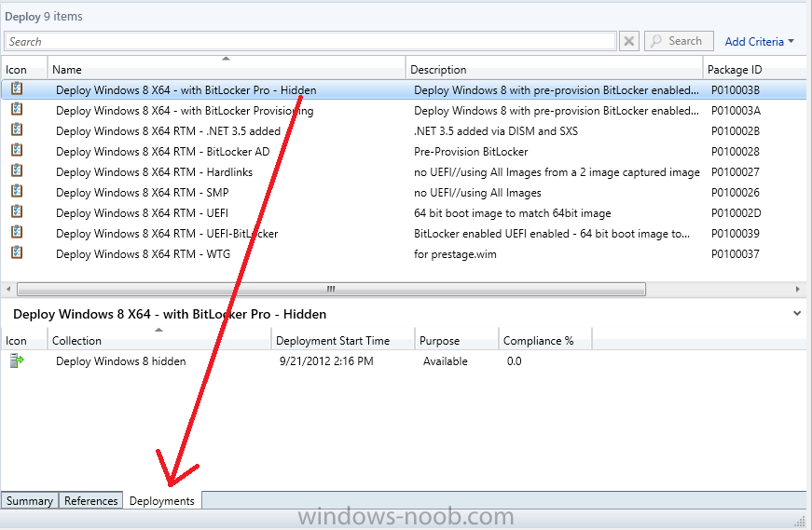
Task: Sort deployments by Purpose column
Action: [x=456, y=341]
